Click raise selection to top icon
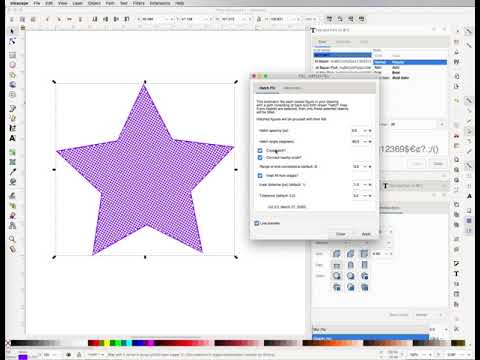 pos(127,19)
